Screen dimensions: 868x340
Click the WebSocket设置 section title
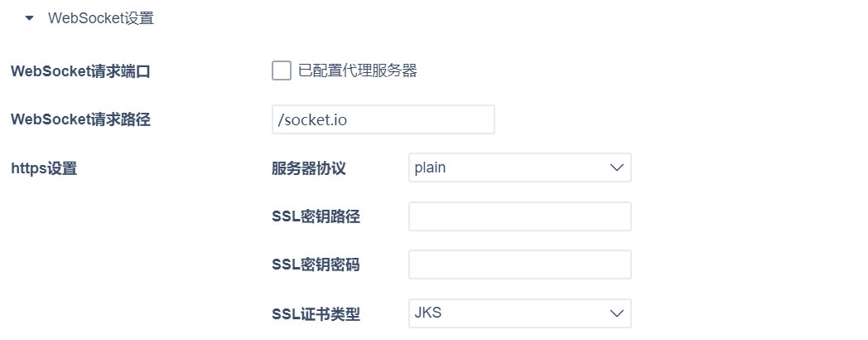101,18
